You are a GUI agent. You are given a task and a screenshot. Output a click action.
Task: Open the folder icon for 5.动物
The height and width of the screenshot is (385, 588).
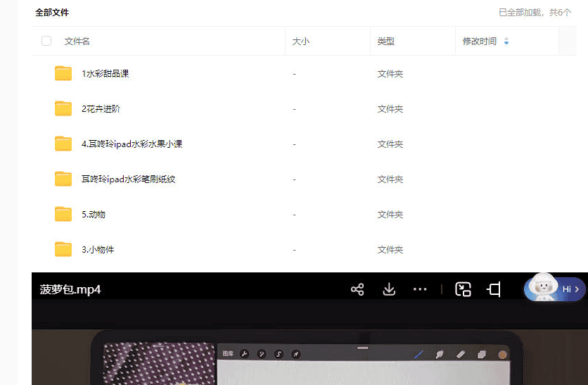click(x=63, y=214)
